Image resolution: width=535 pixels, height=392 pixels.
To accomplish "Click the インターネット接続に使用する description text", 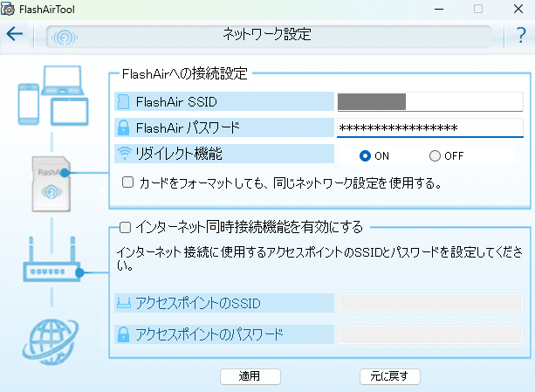I will coord(319,258).
